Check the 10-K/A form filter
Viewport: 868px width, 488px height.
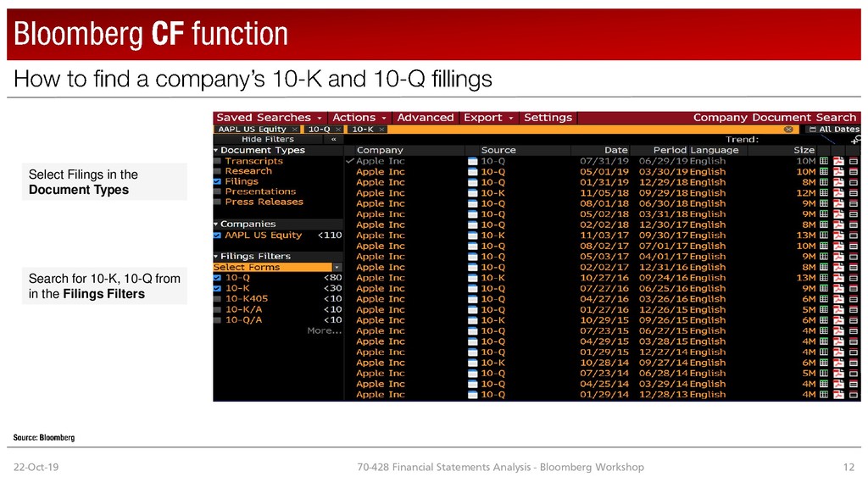click(x=218, y=309)
